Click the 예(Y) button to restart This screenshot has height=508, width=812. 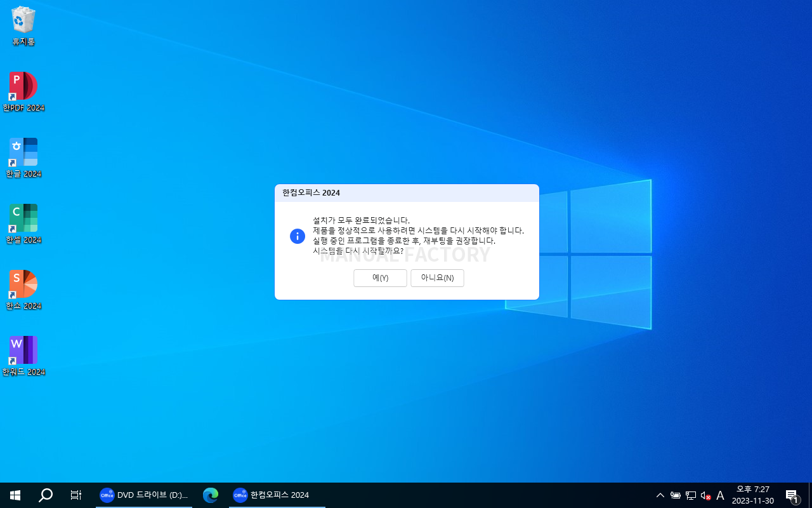point(380,278)
